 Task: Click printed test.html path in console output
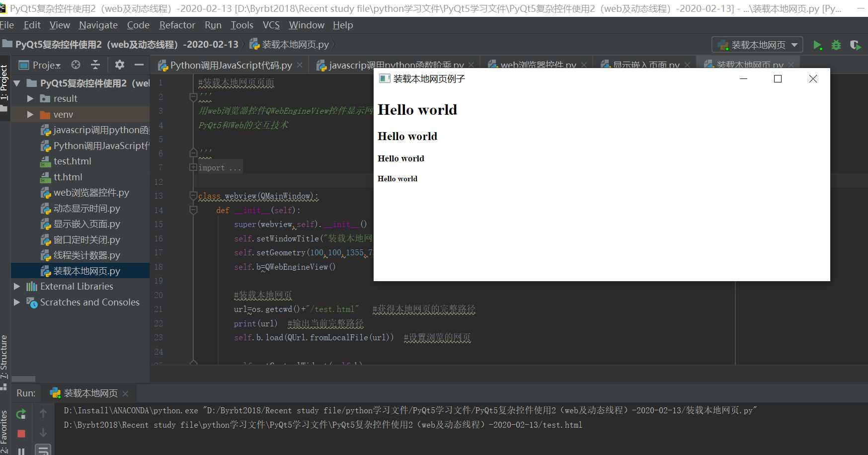pyautogui.click(x=323, y=425)
